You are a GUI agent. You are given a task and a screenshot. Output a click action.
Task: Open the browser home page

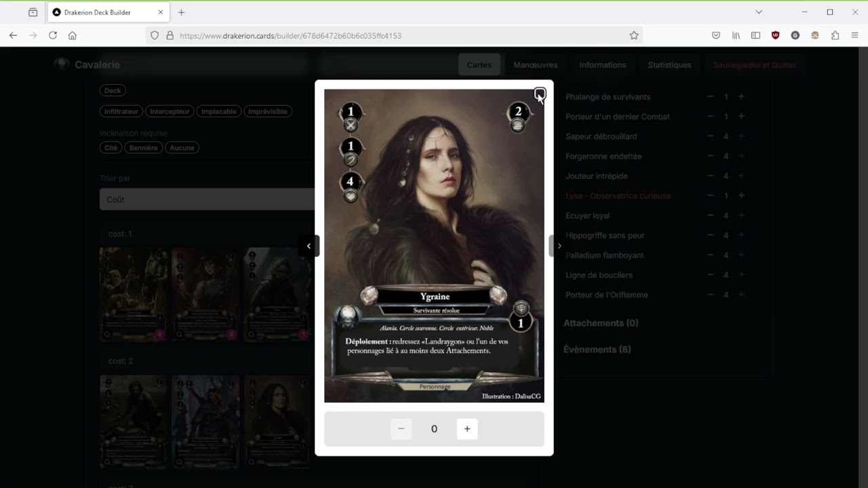(x=73, y=35)
